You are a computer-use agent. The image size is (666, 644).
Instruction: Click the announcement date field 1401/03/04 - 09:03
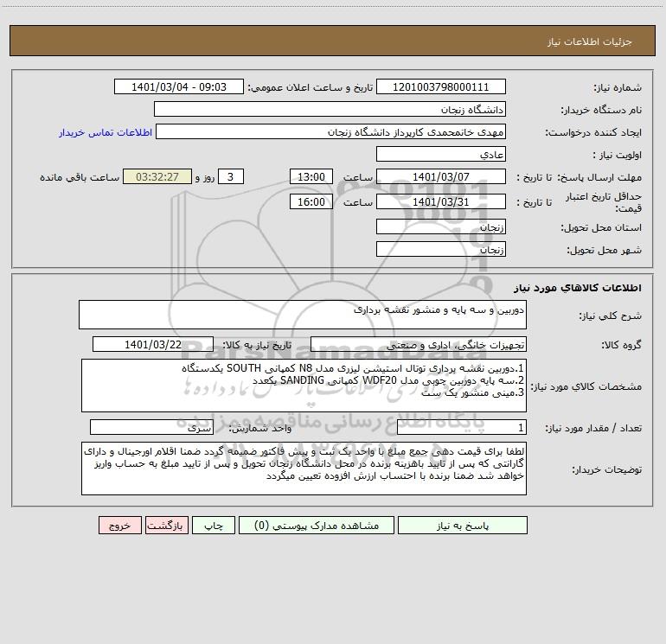point(179,86)
